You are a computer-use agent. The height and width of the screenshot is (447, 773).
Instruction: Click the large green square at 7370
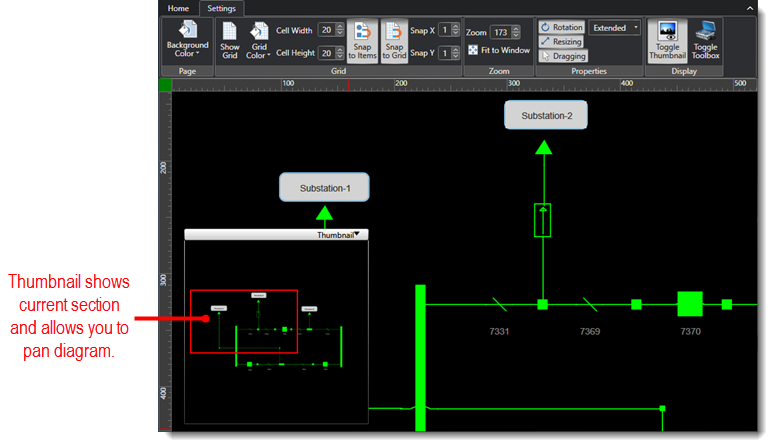690,303
